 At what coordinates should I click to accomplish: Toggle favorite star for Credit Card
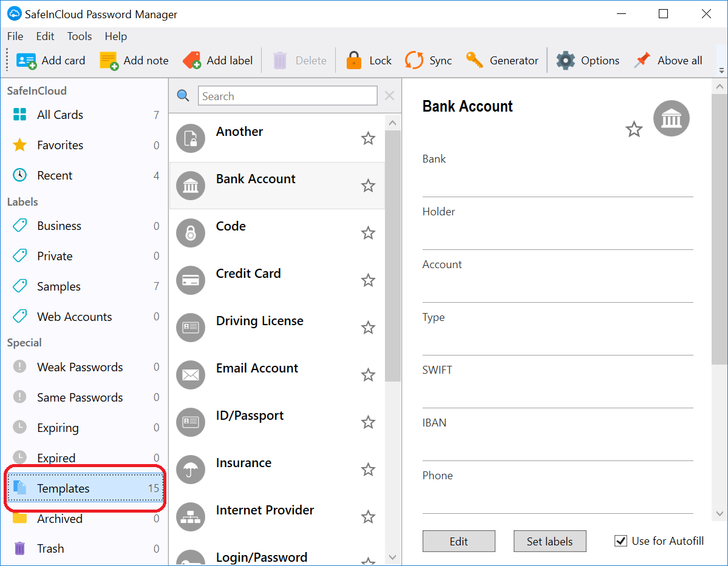(368, 280)
